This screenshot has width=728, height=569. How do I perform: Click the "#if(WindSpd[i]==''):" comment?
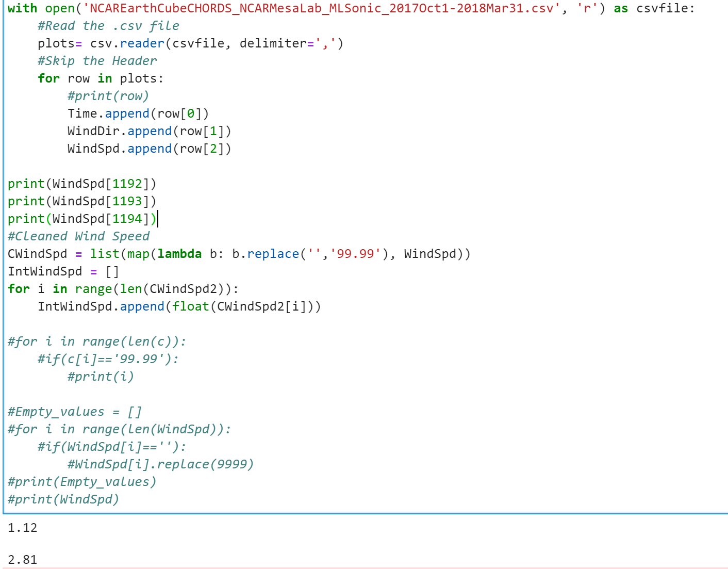pyautogui.click(x=112, y=447)
